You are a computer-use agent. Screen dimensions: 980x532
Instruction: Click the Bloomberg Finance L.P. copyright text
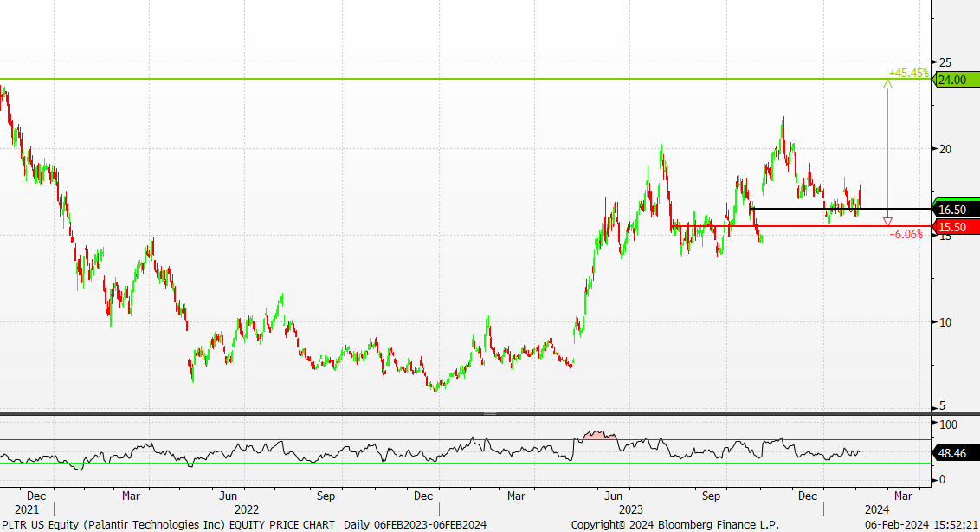(675, 524)
